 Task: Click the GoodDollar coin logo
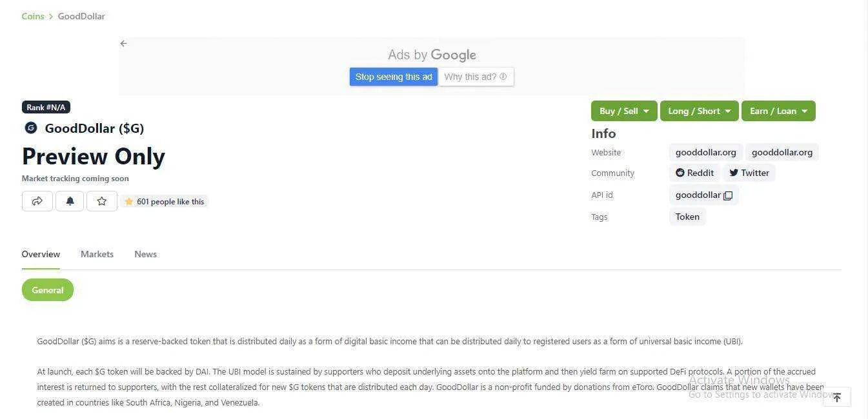point(31,128)
